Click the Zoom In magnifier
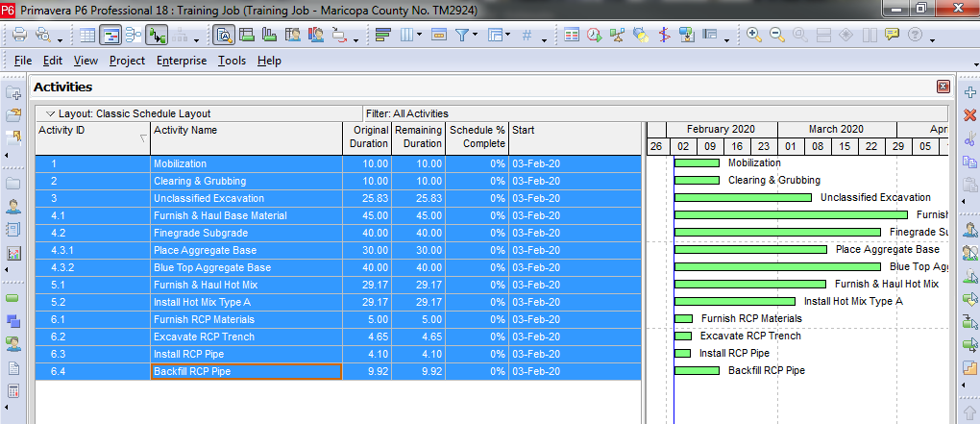The height and width of the screenshot is (424, 980). [x=754, y=36]
